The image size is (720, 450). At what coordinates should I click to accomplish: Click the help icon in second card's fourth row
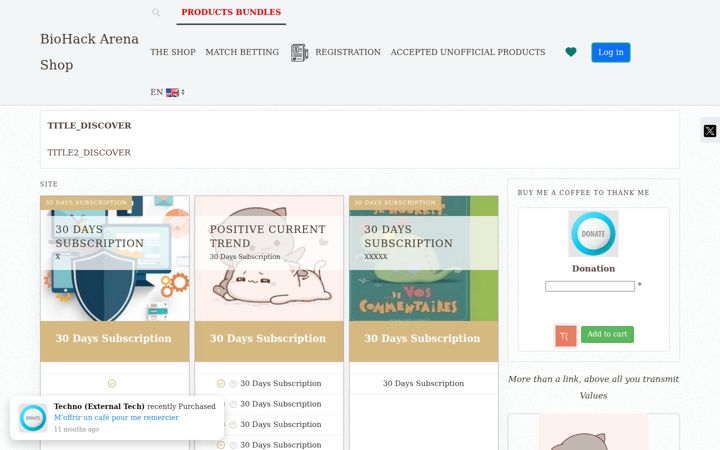[233, 445]
